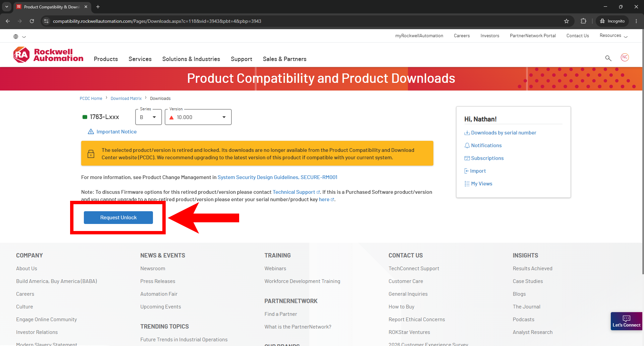
Task: View site information icon in address bar
Action: (x=46, y=21)
